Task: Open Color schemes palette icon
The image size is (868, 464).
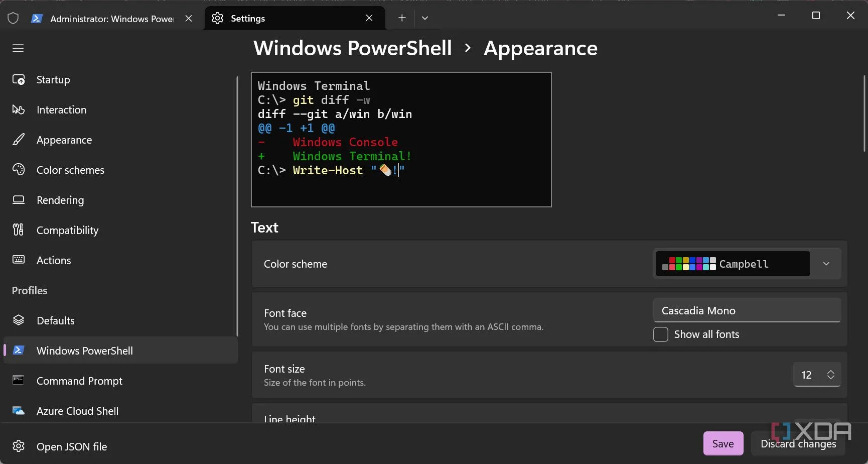Action: point(19,170)
